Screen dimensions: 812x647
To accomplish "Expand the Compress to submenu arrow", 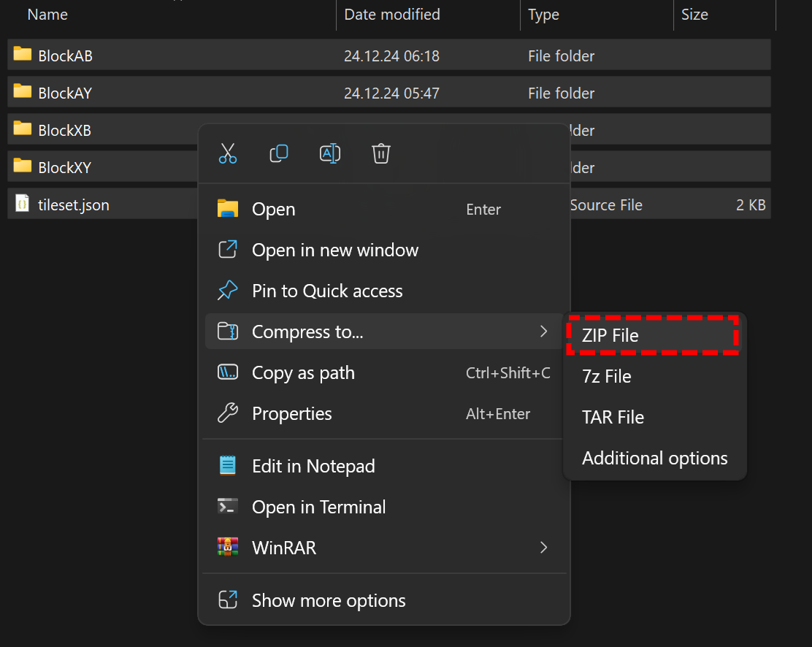I will click(x=544, y=332).
